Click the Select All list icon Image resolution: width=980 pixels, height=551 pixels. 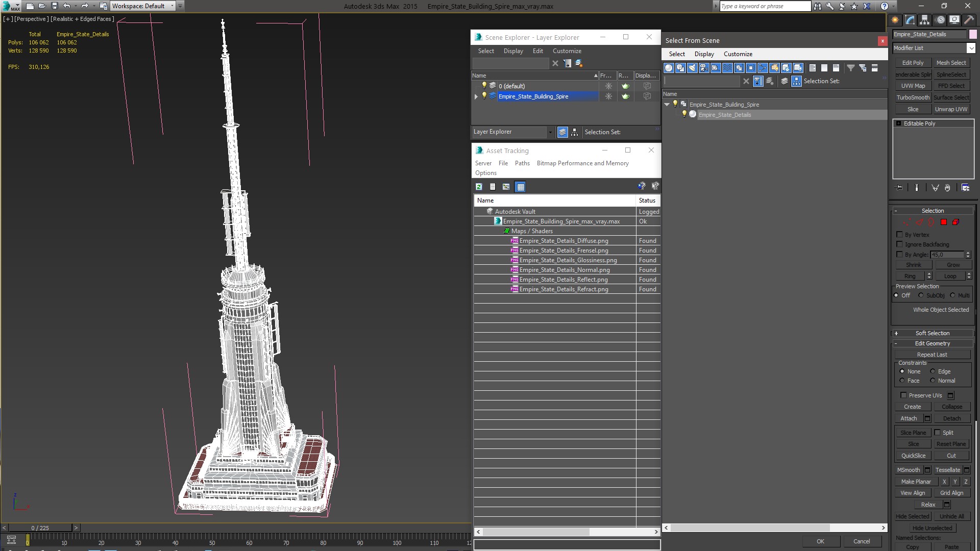813,68
